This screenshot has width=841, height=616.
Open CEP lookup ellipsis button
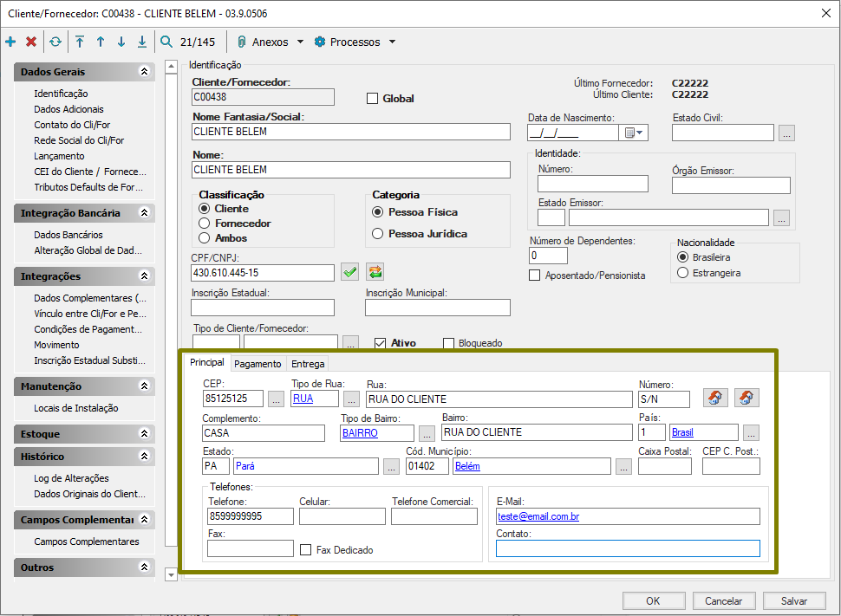(277, 399)
